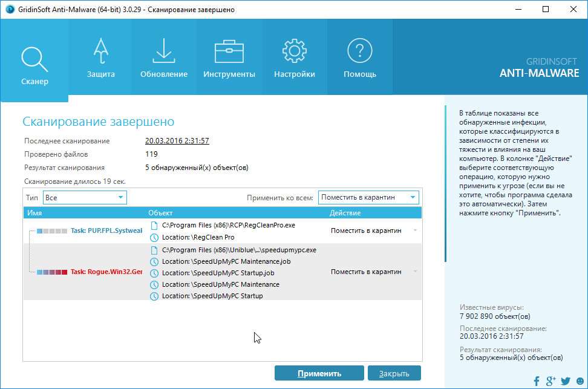Viewport: 588px width, 389px height.
Task: Select Location: \SpeedUpMyPC Startup.job entry
Action: [218, 273]
